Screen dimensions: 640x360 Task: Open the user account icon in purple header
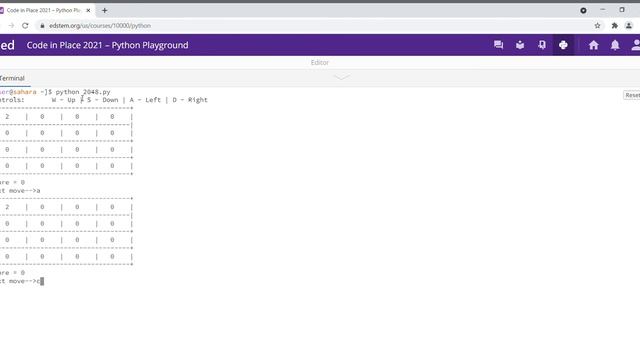(x=636, y=45)
